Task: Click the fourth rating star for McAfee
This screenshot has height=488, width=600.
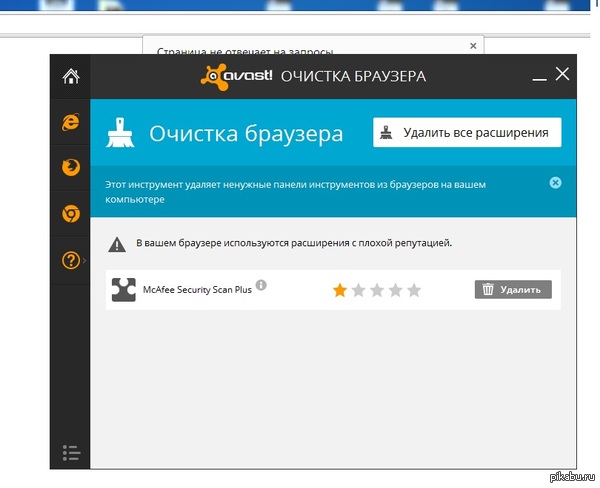Action: [395, 290]
